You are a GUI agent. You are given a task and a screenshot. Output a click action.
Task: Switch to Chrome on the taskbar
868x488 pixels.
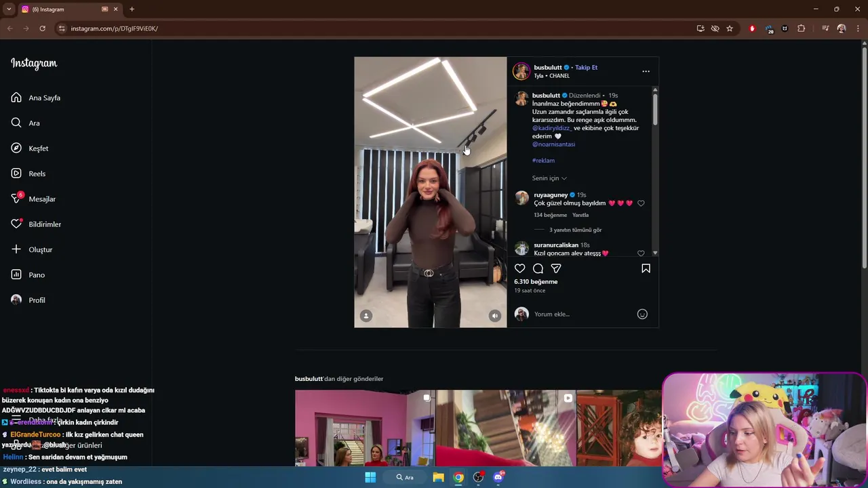[459, 477]
